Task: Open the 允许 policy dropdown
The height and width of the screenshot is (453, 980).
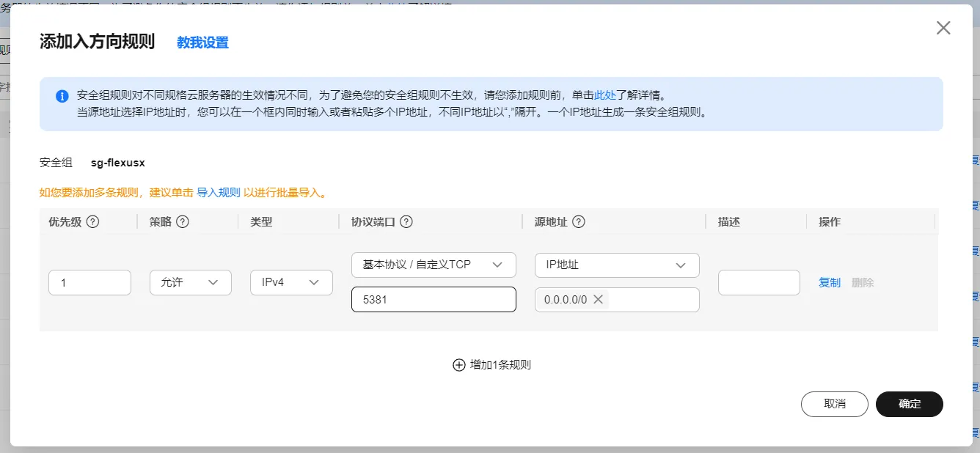Action: click(190, 283)
